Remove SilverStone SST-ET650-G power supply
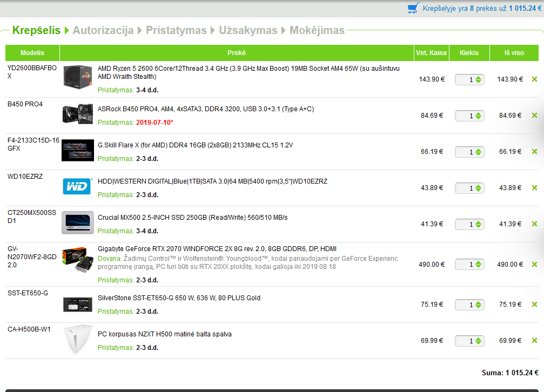Screen dimensions: 544x392 [534, 304]
